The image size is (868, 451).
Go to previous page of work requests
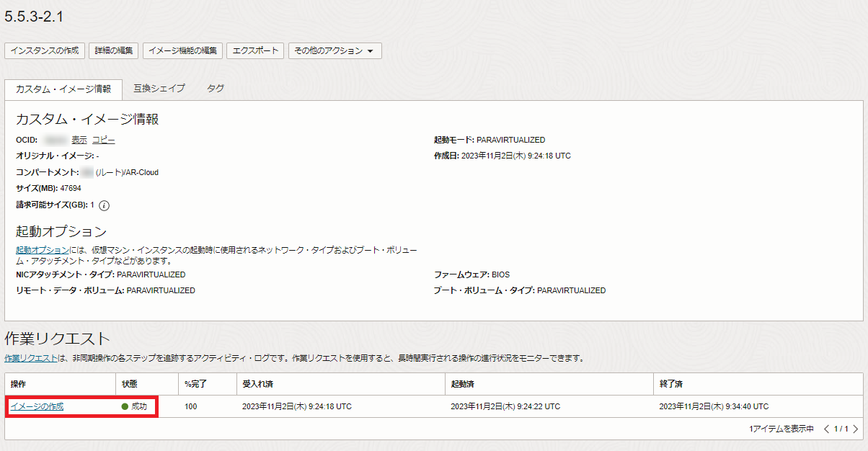coord(826,429)
